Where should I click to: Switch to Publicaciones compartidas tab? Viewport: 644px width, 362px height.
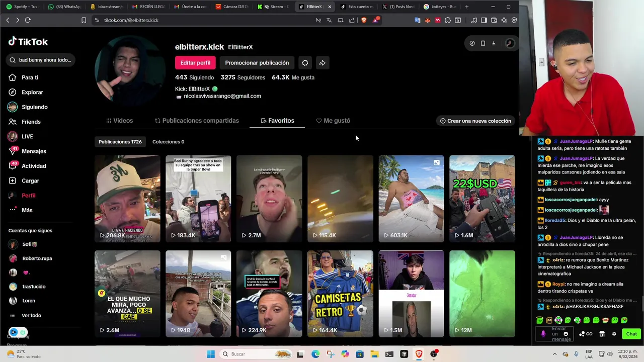[197, 121]
